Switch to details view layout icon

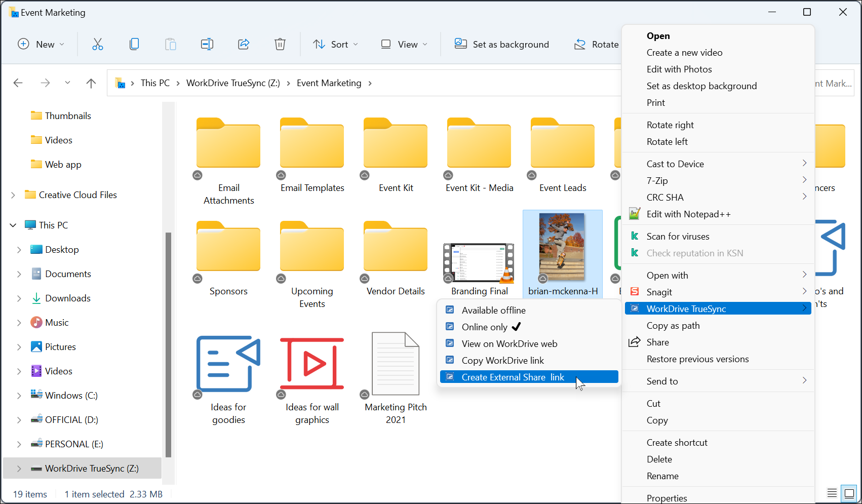(x=832, y=493)
